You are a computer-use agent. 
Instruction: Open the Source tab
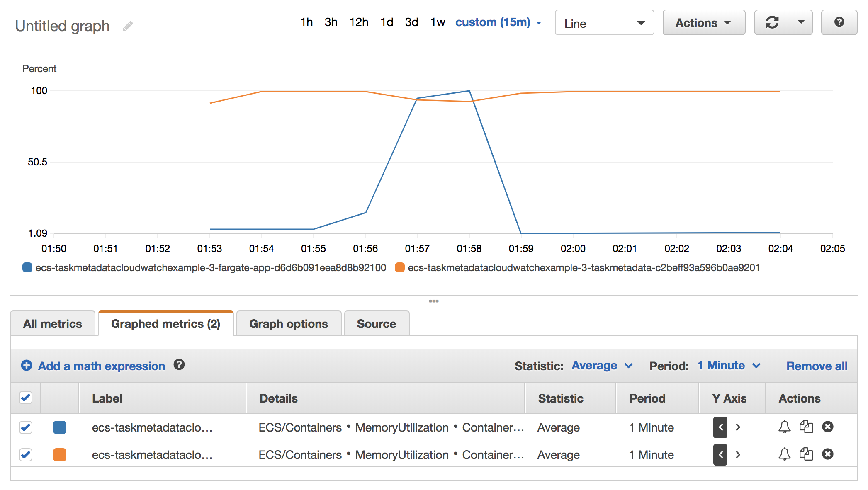(x=376, y=324)
